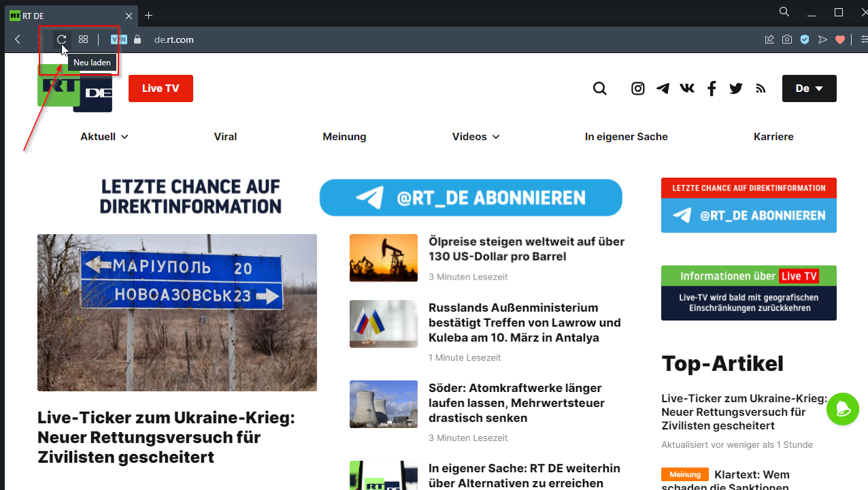Viewport: 868px width, 490px height.
Task: Click '3 Minuten Lesezeit' under Ölpreise article
Action: click(x=468, y=277)
